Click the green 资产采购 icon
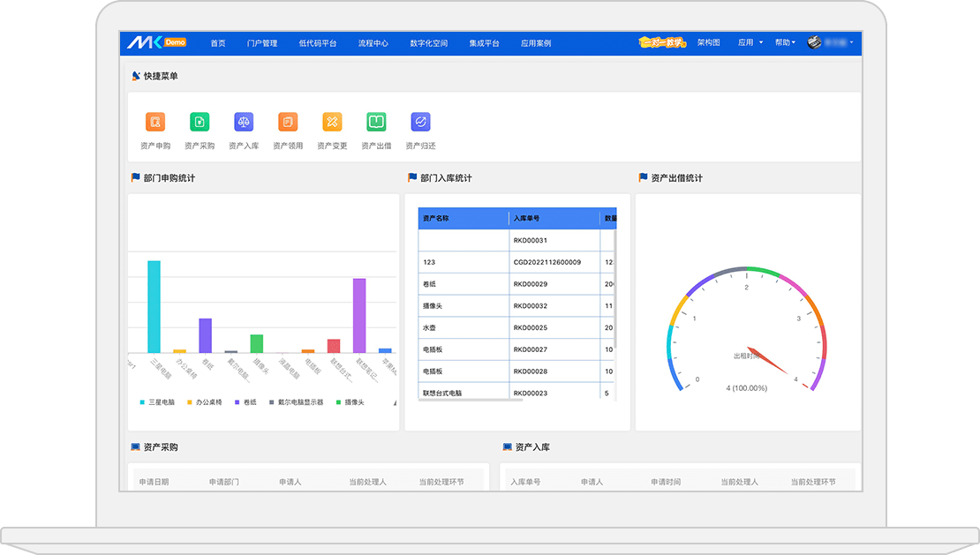The height and width of the screenshot is (555, 980). 200,123
